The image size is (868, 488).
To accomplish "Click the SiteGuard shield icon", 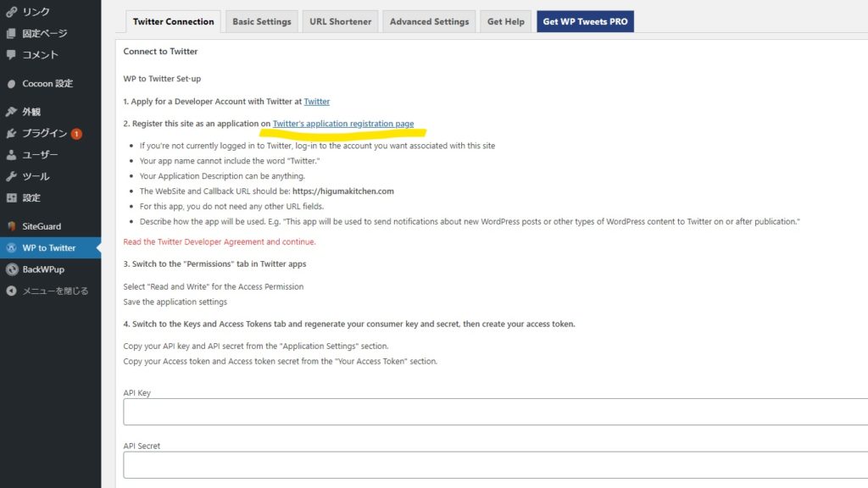I will click(11, 226).
